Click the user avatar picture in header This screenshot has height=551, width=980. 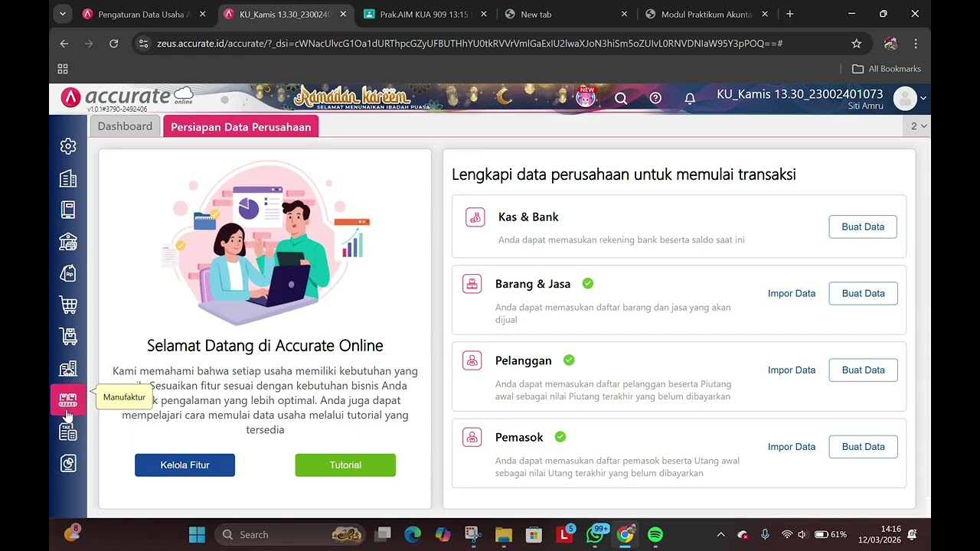click(905, 98)
